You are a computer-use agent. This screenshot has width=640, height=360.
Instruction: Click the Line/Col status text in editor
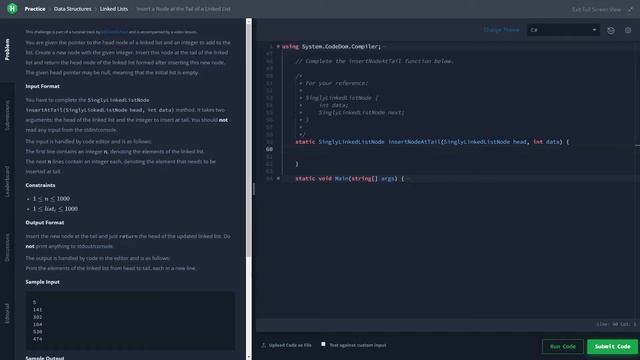pos(616,324)
